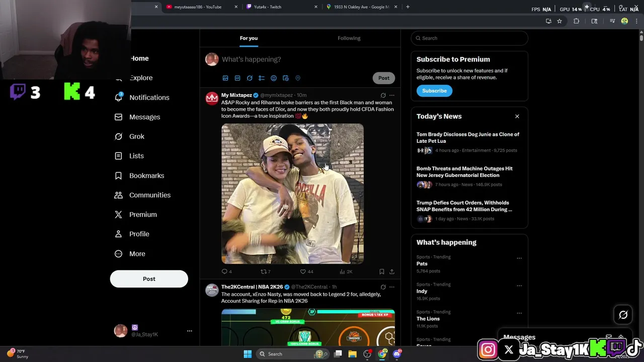Image resolution: width=644 pixels, height=362 pixels.
Task: Open options for the Indy trend
Action: [x=519, y=286]
